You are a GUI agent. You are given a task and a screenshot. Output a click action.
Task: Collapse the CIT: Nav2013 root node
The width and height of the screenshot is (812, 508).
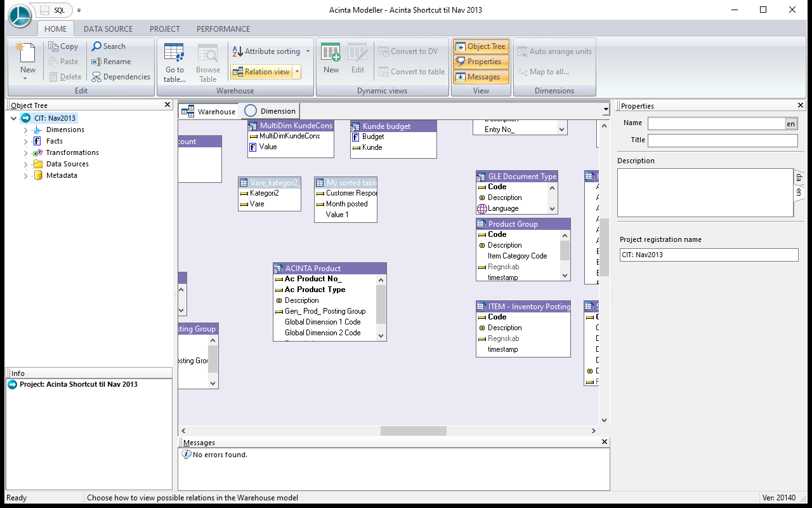(14, 118)
